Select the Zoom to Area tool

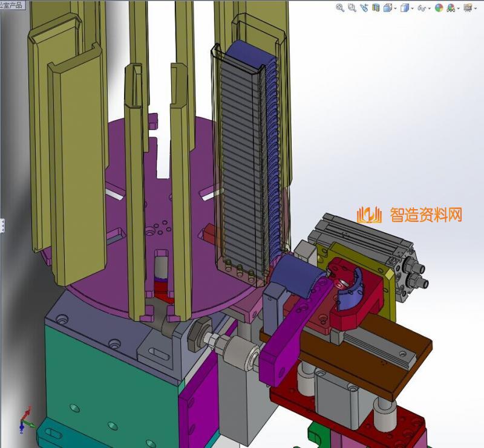352,8
